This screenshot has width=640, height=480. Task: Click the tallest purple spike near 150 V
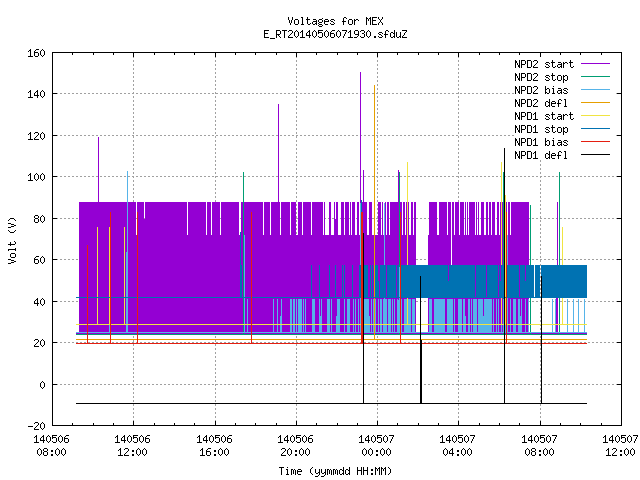pyautogui.click(x=360, y=135)
